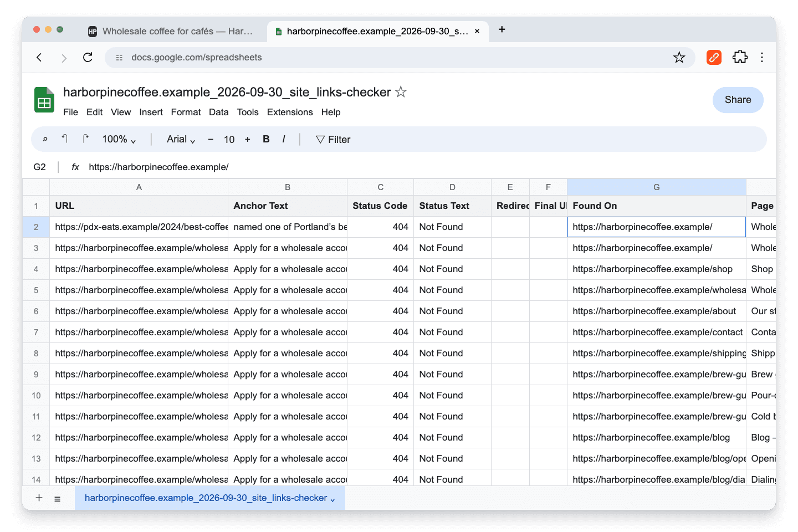
Task: Click the harborpinecoffee.example/about cell
Action: click(x=657, y=311)
